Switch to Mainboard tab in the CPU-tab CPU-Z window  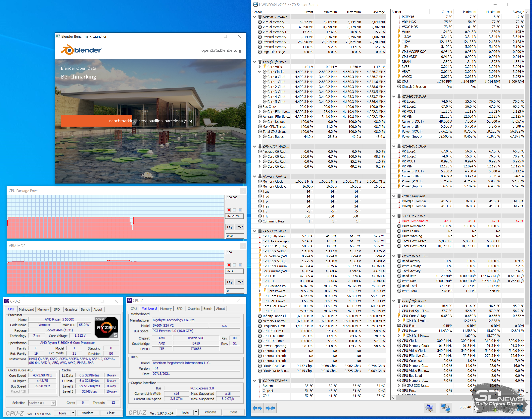[x=26, y=309]
